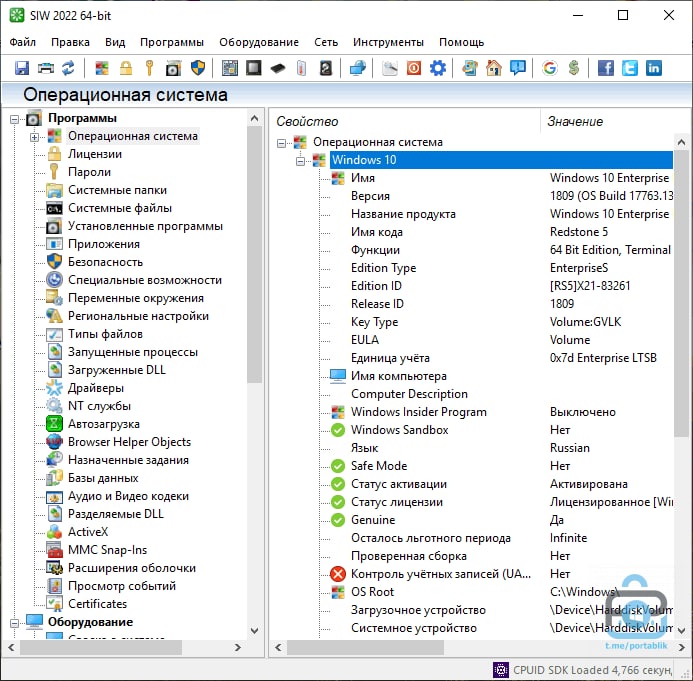Select the Edition ID value [RS5]X21-83261
Image resolution: width=693 pixels, height=681 pixels.
(x=590, y=286)
